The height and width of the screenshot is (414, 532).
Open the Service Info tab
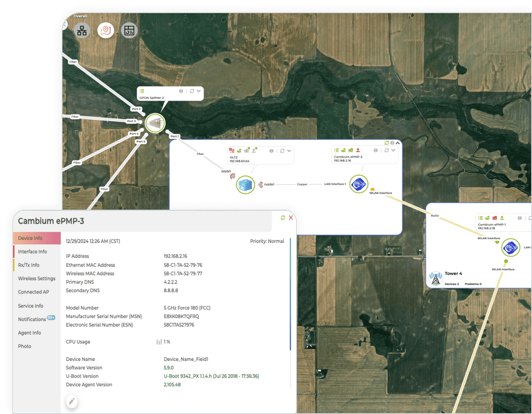(37, 306)
